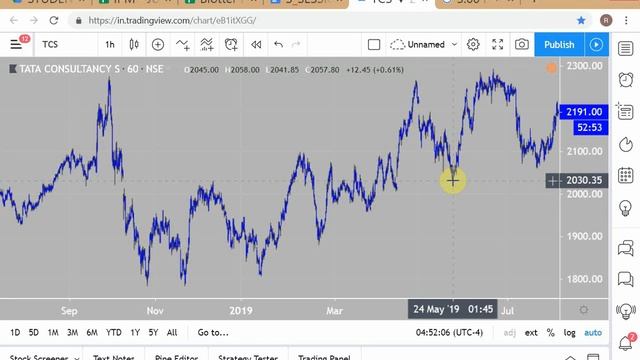Viewport: 640px width, 360px height.
Task: Open the Strategy Tester tab
Action: (248, 357)
